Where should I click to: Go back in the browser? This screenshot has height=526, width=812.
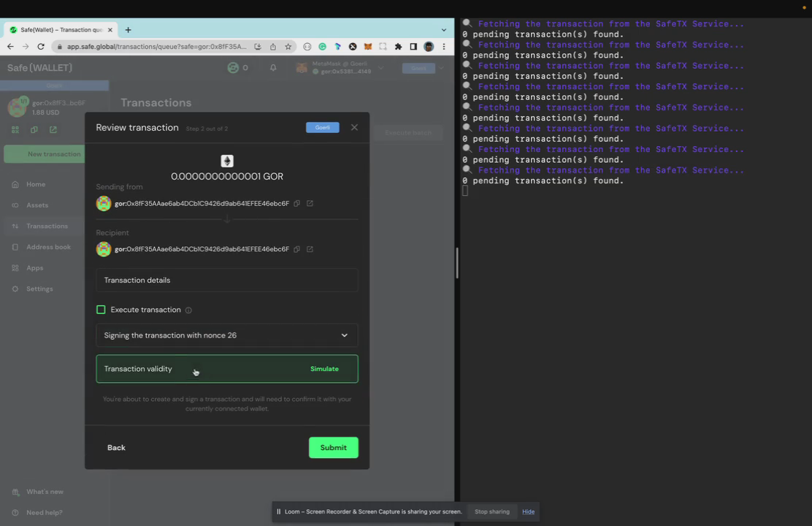click(10, 47)
